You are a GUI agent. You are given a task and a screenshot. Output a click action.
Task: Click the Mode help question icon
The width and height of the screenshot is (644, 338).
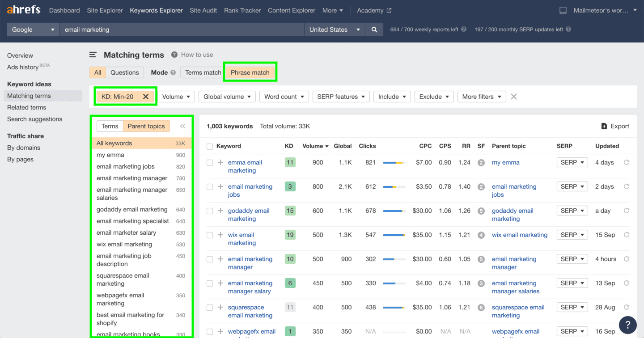173,72
